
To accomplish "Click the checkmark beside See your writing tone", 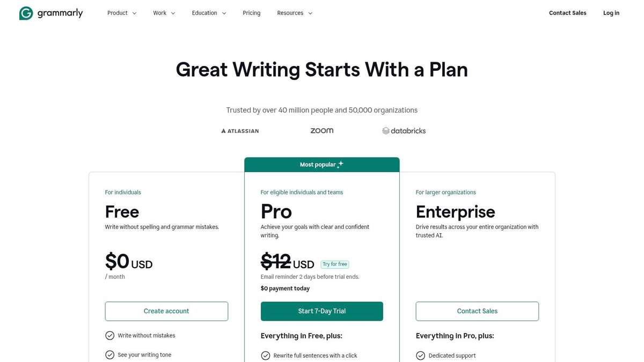I will (x=109, y=354).
